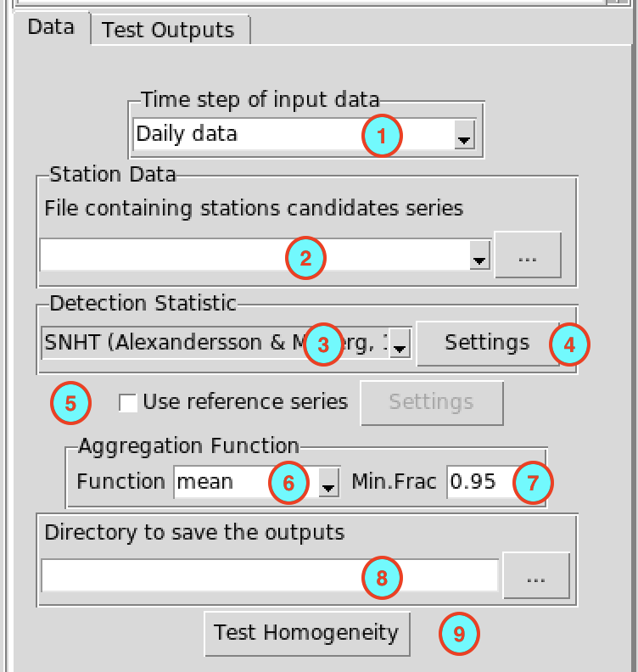Click numbered marker 9 near Test Homogeneity

[x=459, y=634]
